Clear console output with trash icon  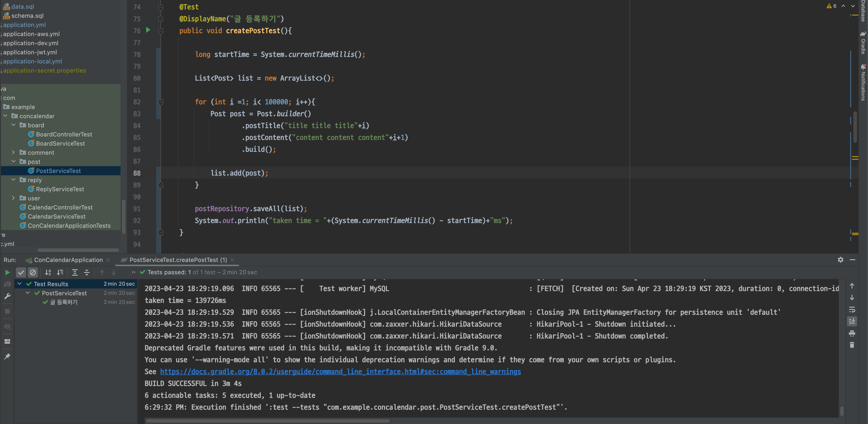click(852, 345)
